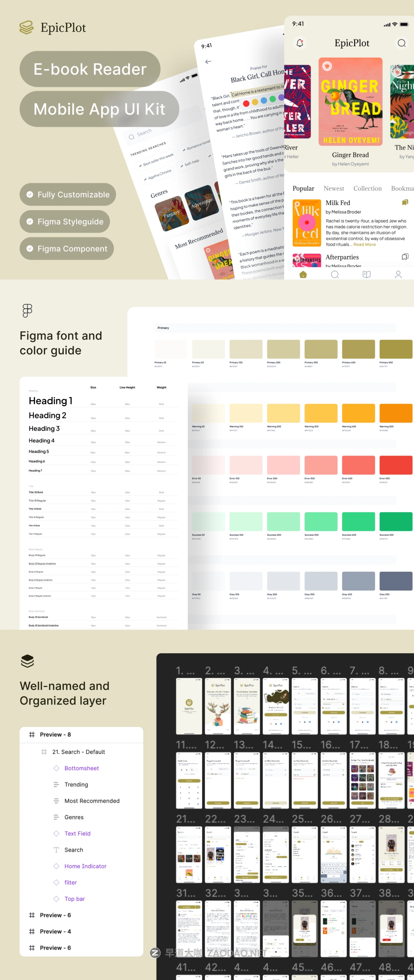Screen dimensions: 414x980
Task: Select the Primary 300 color swatch
Action: 321,349
